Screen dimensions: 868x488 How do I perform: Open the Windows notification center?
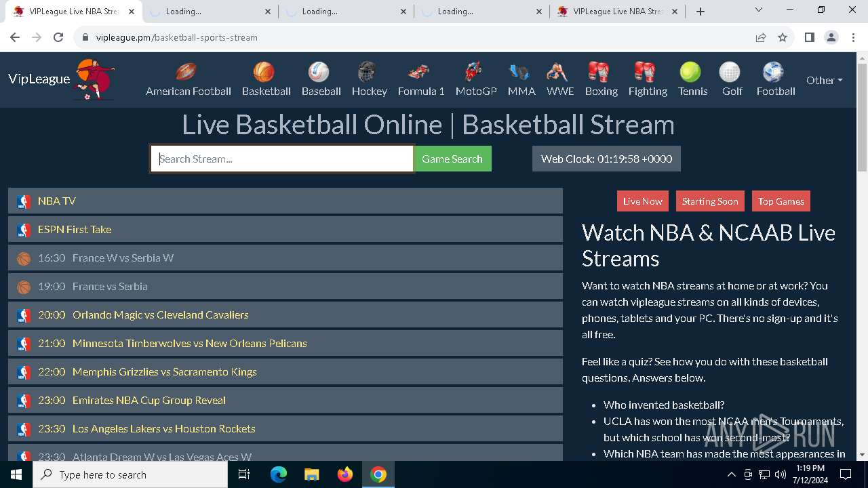coord(846,474)
